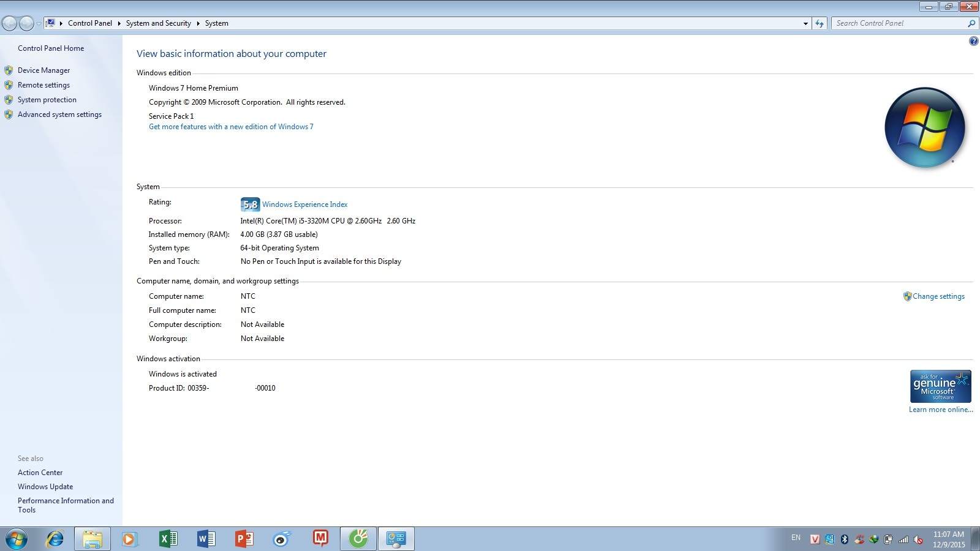Click the computer icon in address bar

50,23
